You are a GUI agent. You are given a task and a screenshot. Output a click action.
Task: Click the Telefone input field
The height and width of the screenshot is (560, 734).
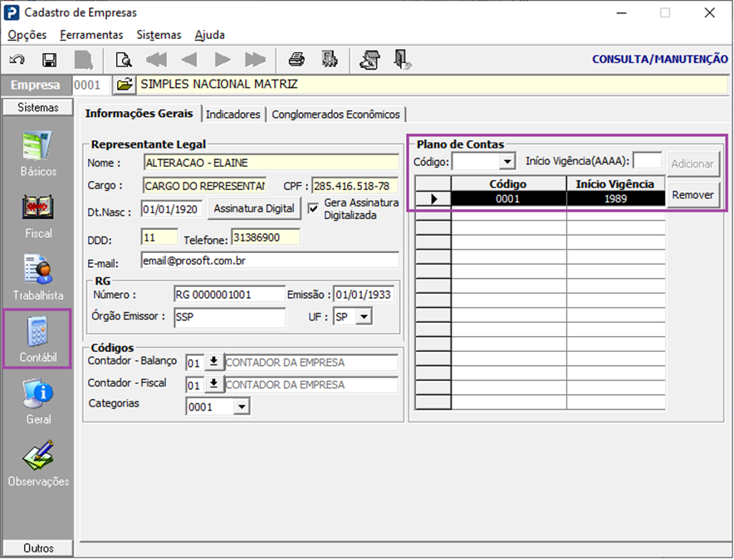pos(266,237)
